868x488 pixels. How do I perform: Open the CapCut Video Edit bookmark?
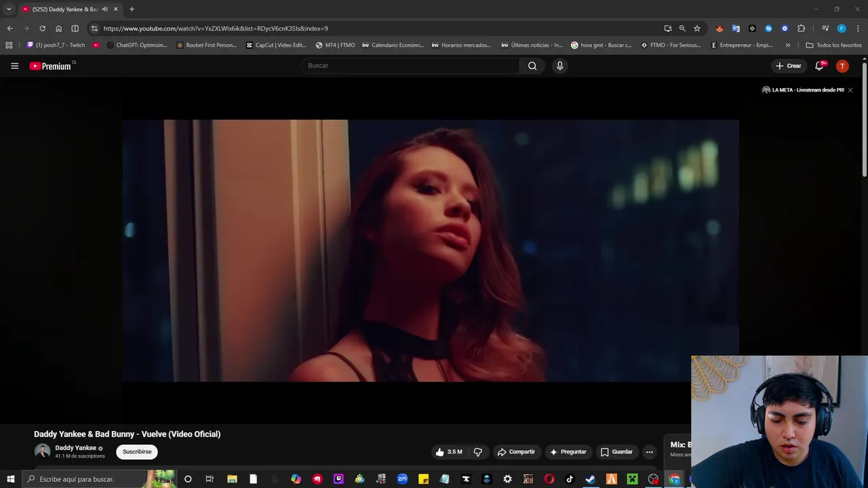276,45
